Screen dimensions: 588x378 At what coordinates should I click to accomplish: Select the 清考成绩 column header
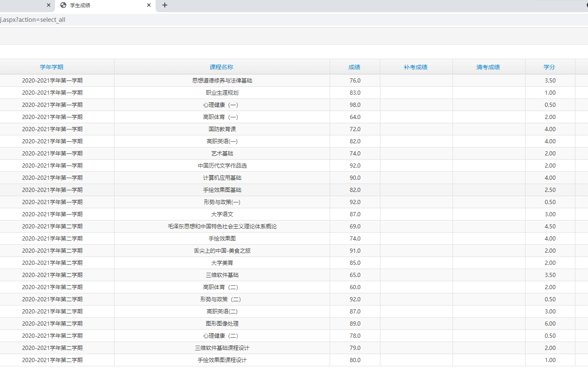coord(488,67)
